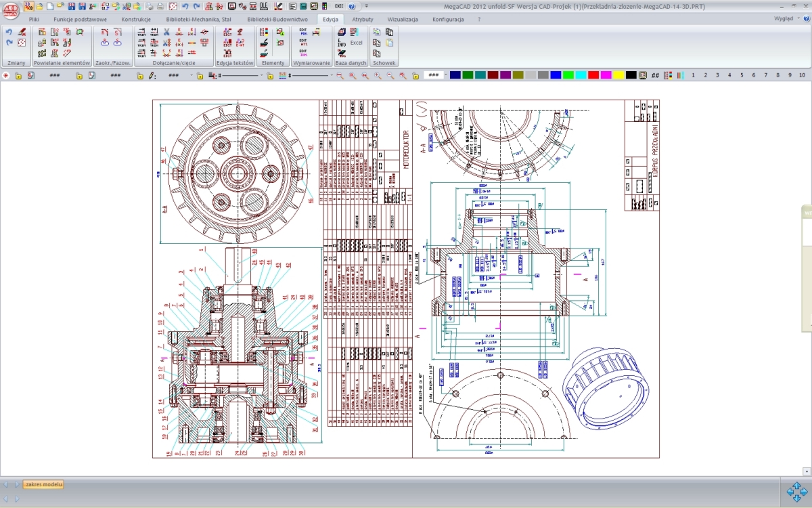812x508 pixels.
Task: Open the Wygląd dropdown menu
Action: [x=786, y=19]
